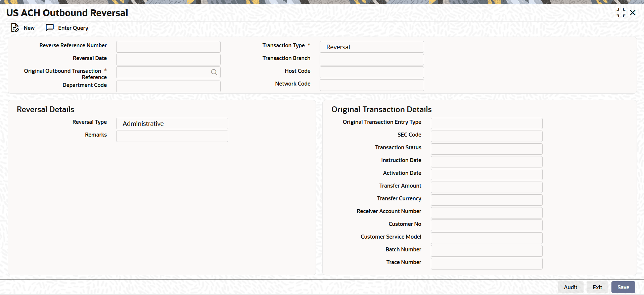Viewport: 644px width, 295px height.
Task: Focus the Reversal Date field
Action: pyautogui.click(x=168, y=60)
